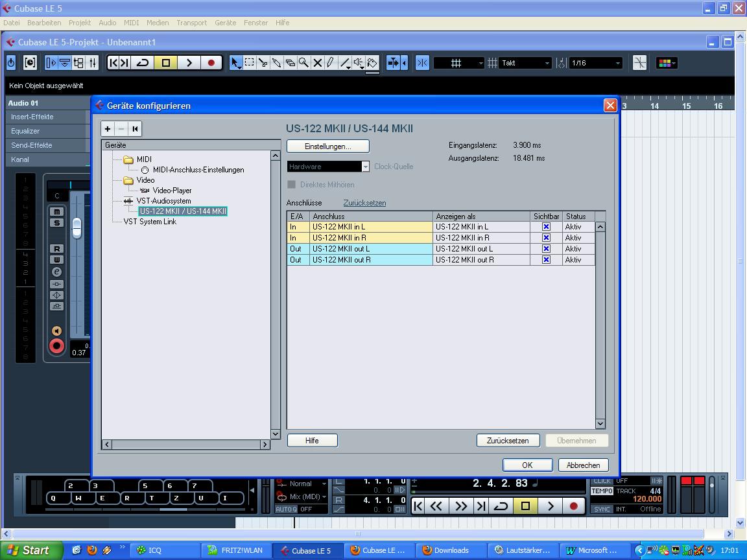Select MIDI-Anschluss-Einstellungen in device tree

click(x=198, y=170)
